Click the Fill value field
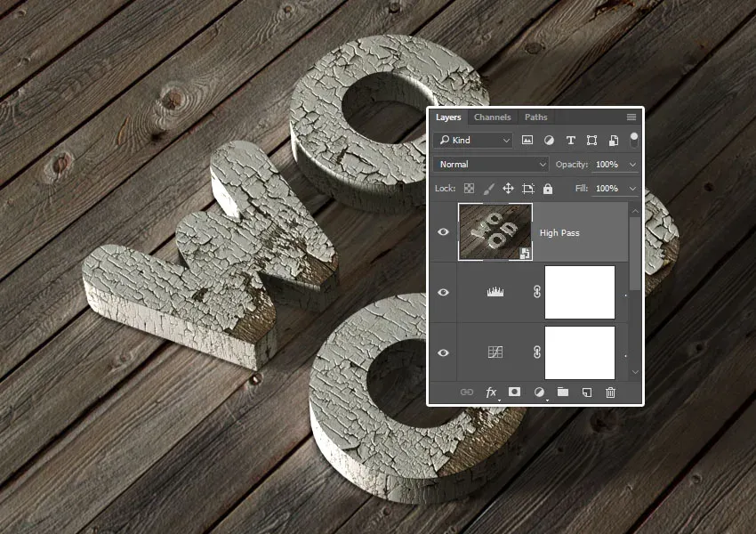This screenshot has width=756, height=534. pyautogui.click(x=607, y=189)
